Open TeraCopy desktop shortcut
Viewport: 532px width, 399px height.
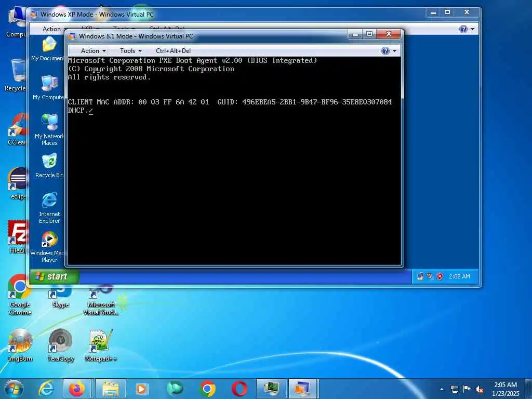coord(60,345)
